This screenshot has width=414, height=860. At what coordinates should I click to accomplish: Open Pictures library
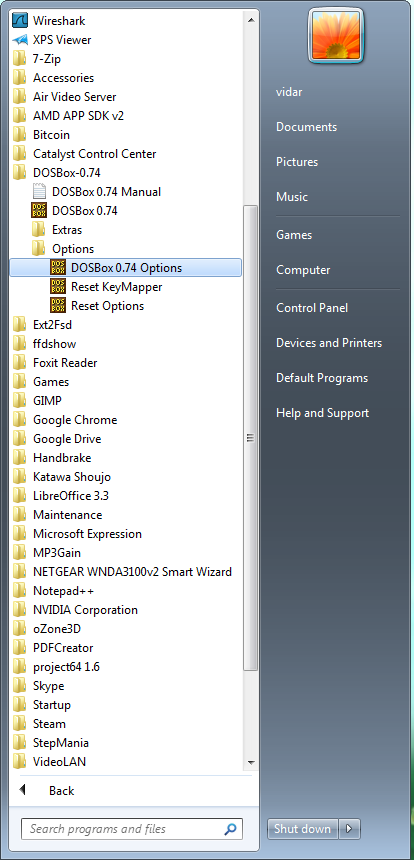pyautogui.click(x=297, y=162)
